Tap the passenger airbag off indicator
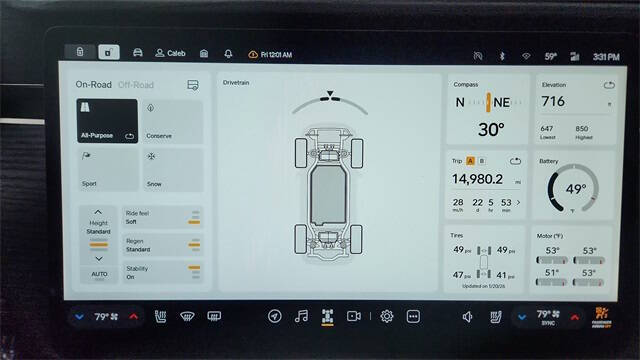Image resolution: width=640 pixels, height=360 pixels. click(602, 318)
